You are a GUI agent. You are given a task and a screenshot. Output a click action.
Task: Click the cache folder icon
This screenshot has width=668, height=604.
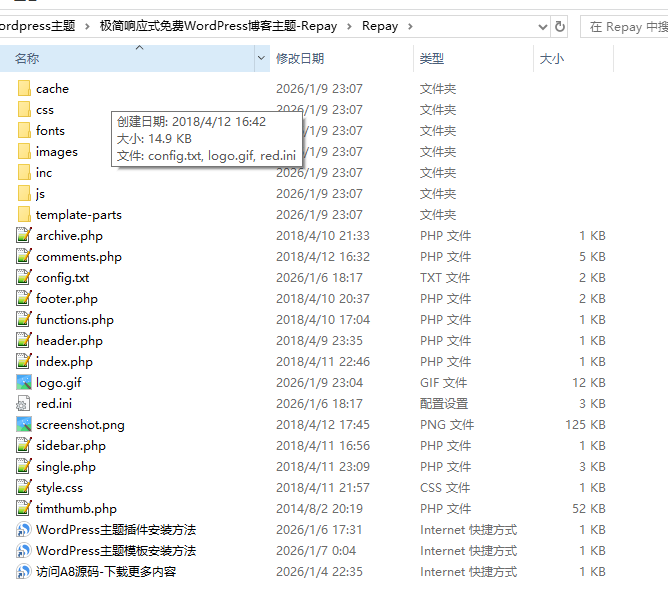24,89
